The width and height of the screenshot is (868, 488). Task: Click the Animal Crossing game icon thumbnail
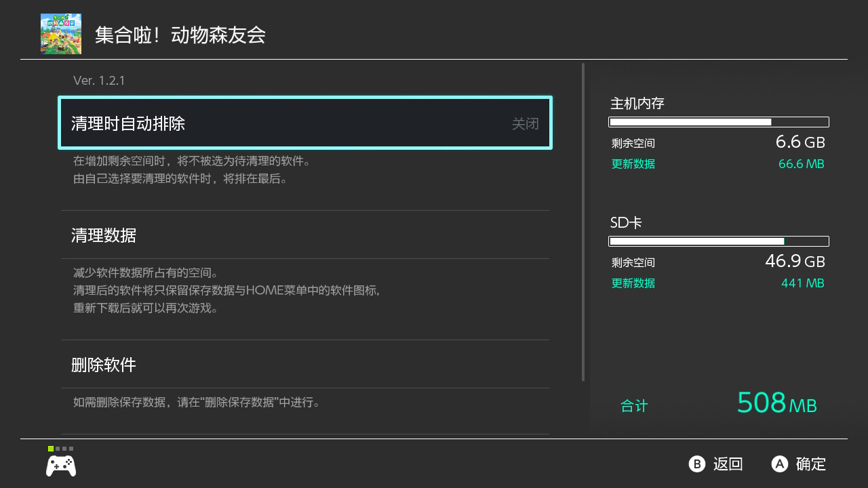click(x=61, y=34)
